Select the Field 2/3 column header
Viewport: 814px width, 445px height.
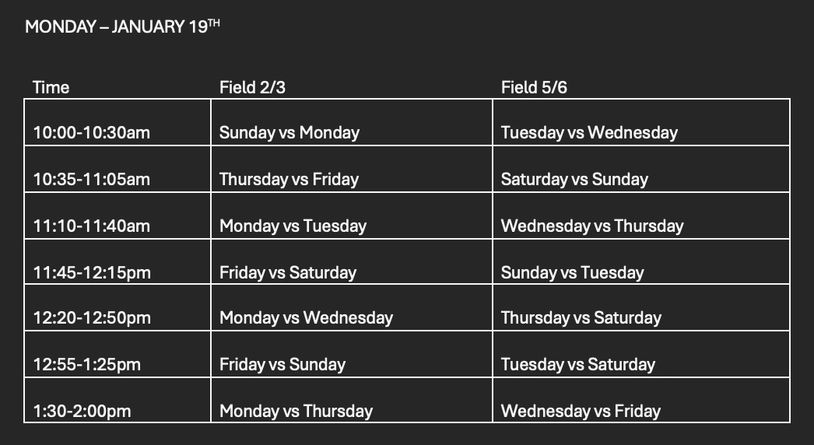(252, 87)
